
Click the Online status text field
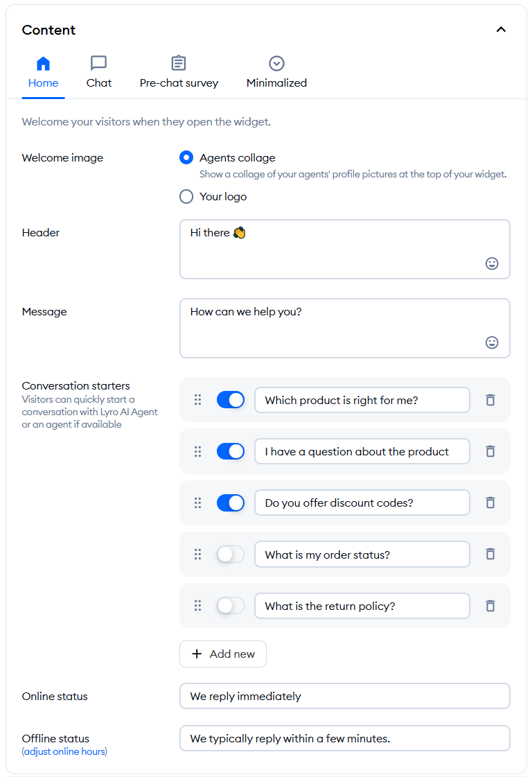pyautogui.click(x=345, y=696)
